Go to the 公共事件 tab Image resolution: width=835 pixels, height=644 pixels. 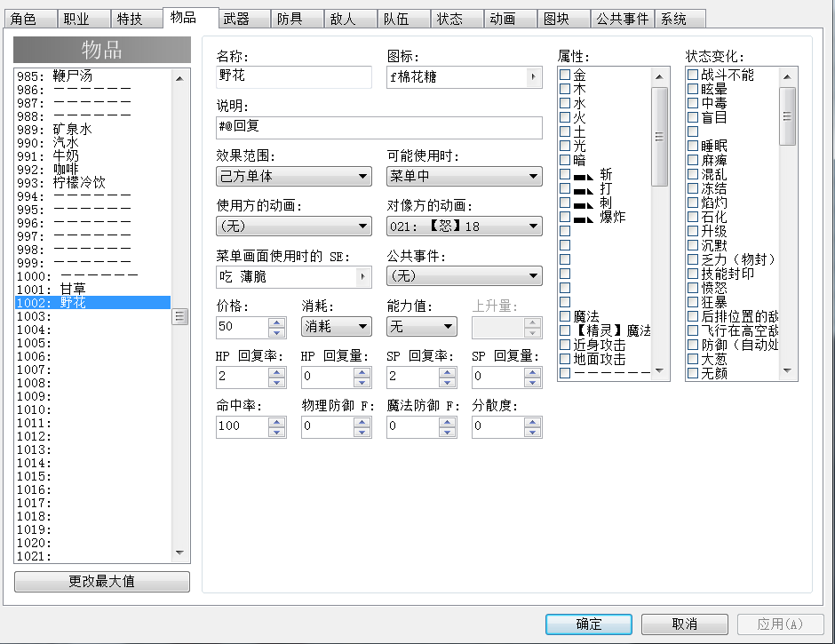[623, 20]
